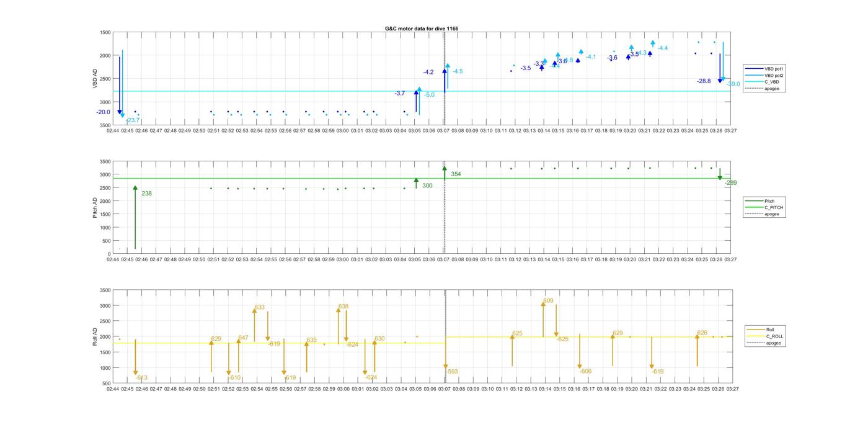868x430 pixels.
Task: Click the -625 roll label near 03:15
Action: [562, 339]
